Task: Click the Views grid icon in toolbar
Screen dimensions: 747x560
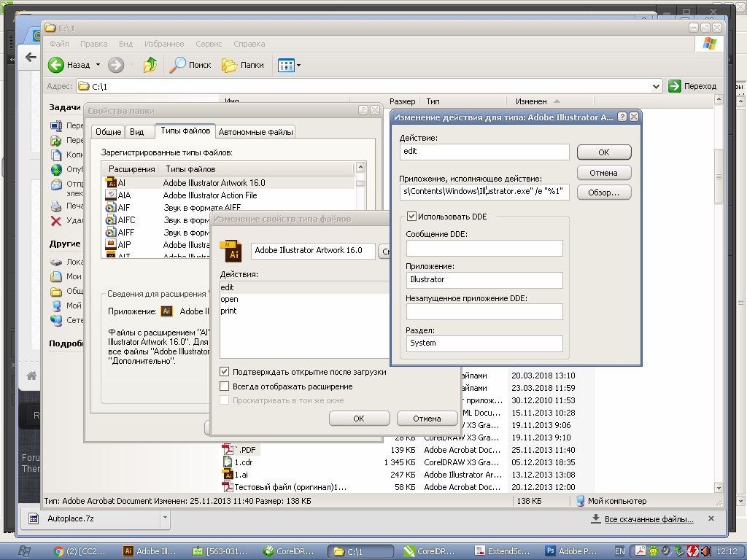Action: (x=286, y=65)
